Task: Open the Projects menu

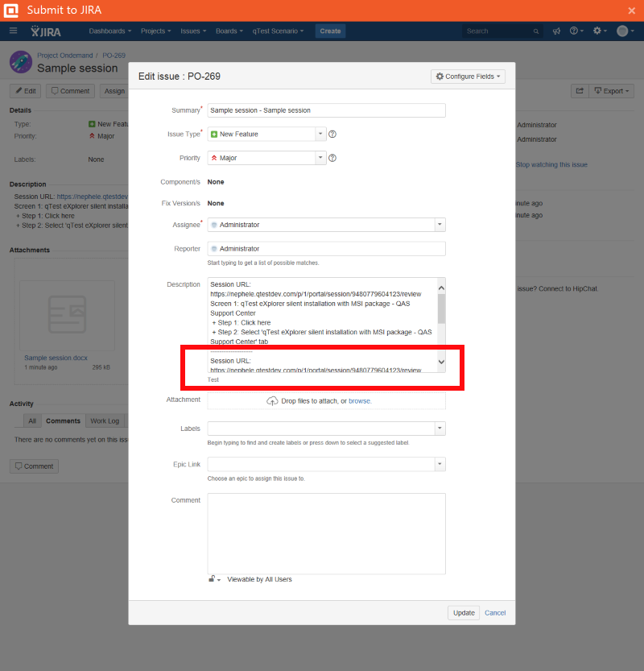Action: pyautogui.click(x=155, y=31)
